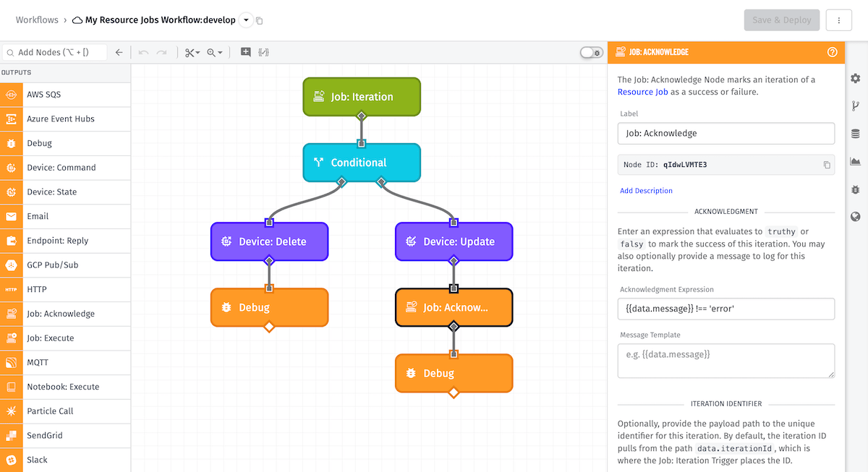Expand the scissors edit dropdown
The image size is (868, 472).
pyautogui.click(x=192, y=52)
